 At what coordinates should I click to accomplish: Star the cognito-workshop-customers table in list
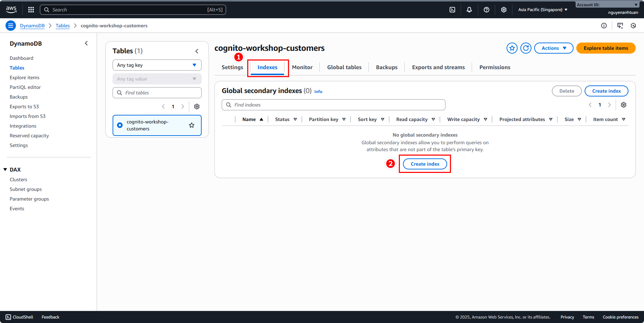(192, 125)
